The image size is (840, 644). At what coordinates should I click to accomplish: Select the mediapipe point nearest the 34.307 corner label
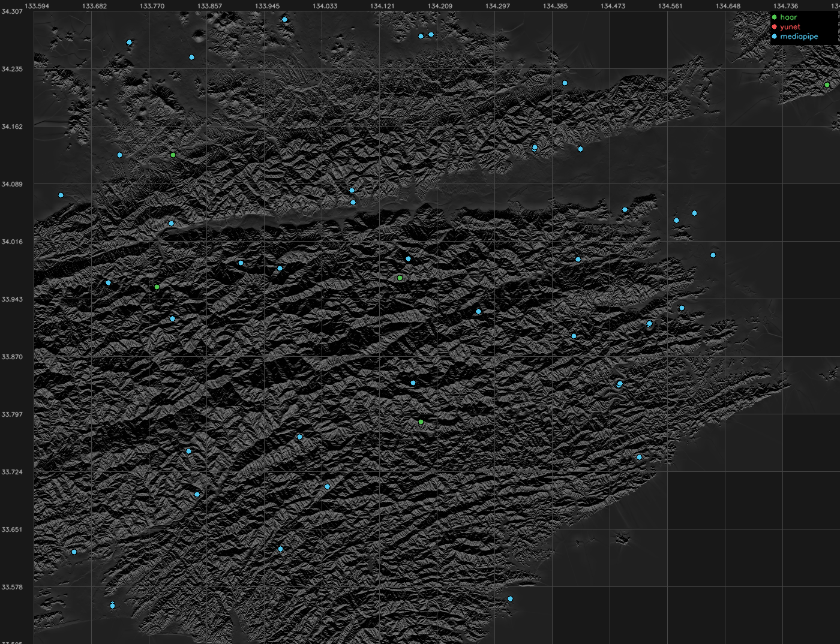[x=129, y=43]
